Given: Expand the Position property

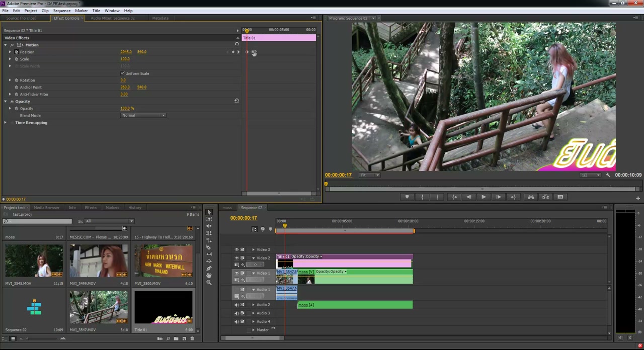Looking at the screenshot, I should (x=10, y=52).
